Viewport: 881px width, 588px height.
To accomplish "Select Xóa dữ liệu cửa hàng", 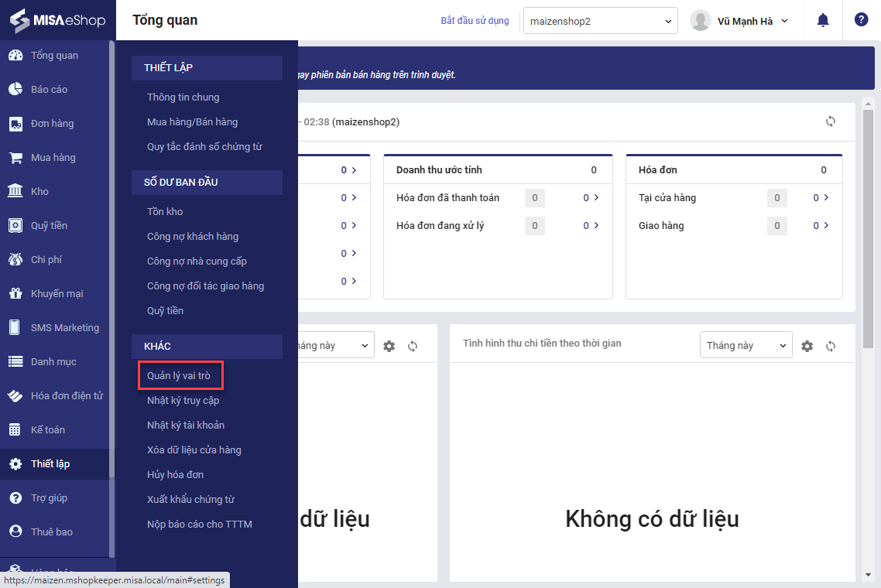I will [194, 450].
